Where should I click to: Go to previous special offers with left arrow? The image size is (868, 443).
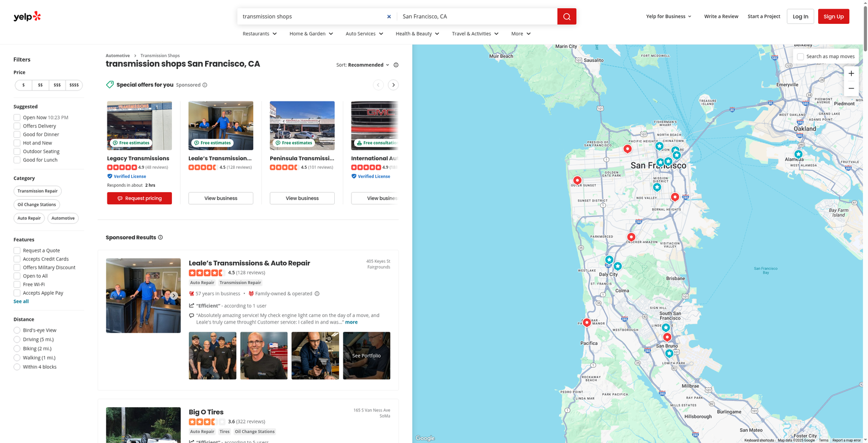click(x=378, y=85)
